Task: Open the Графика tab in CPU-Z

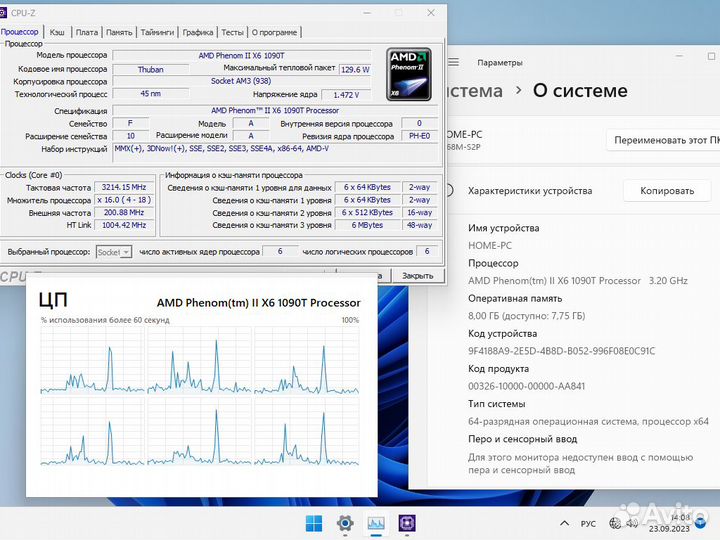Action: point(197,32)
